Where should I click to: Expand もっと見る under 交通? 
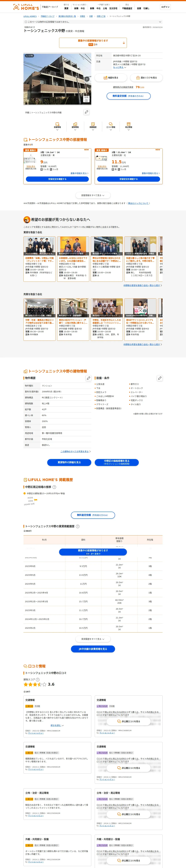pyautogui.click(x=120, y=67)
